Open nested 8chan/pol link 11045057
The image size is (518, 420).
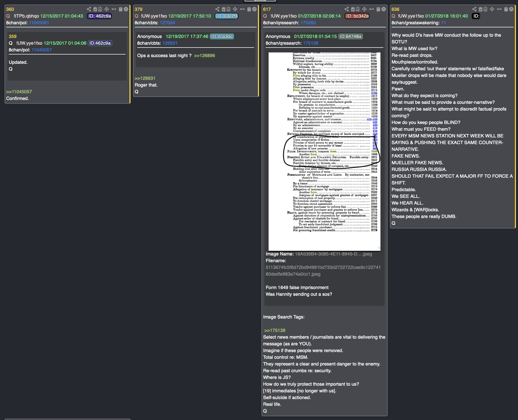tap(42, 50)
